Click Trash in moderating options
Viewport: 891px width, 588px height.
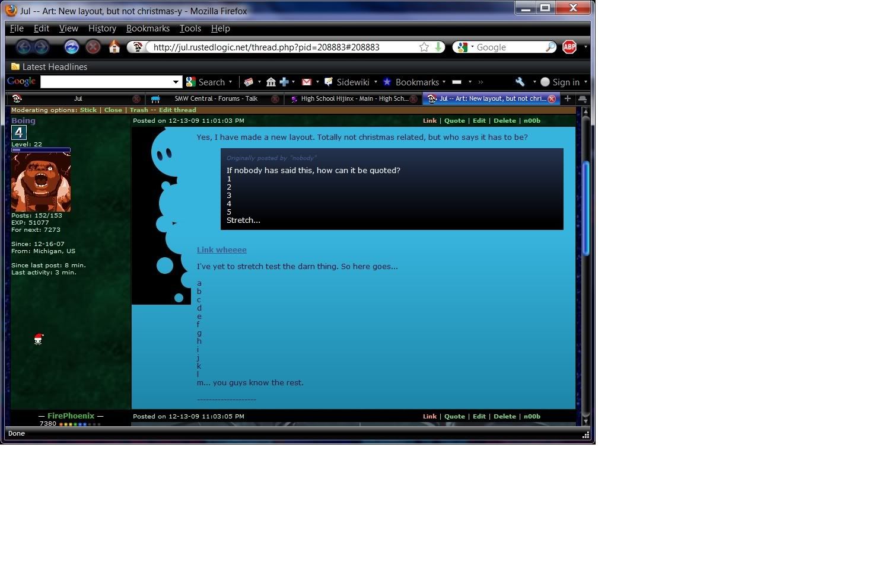pos(139,110)
